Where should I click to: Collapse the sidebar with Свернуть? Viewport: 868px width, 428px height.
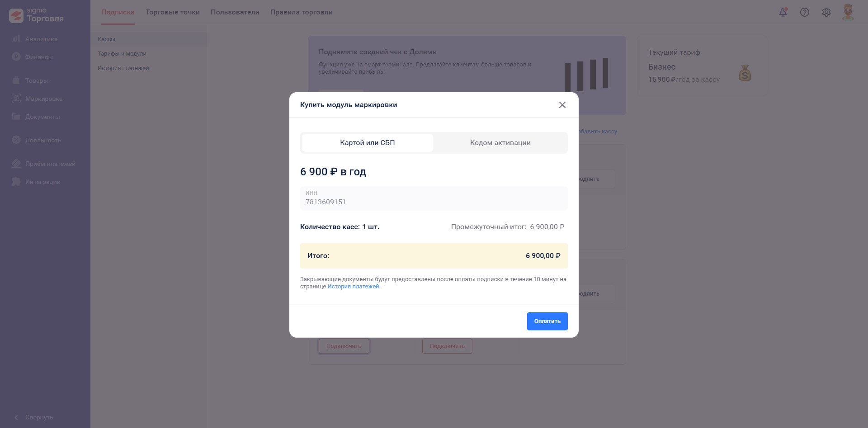(39, 417)
